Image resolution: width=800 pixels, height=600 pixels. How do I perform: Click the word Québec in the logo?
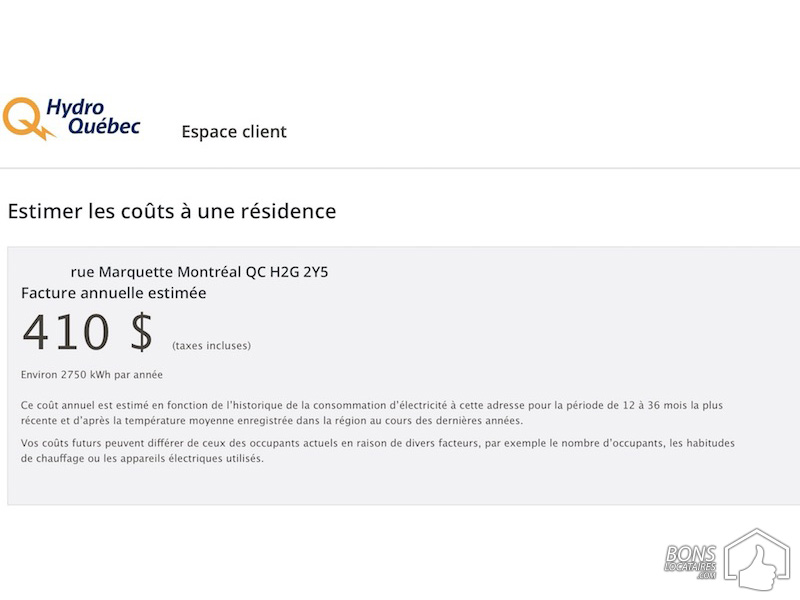[x=104, y=126]
